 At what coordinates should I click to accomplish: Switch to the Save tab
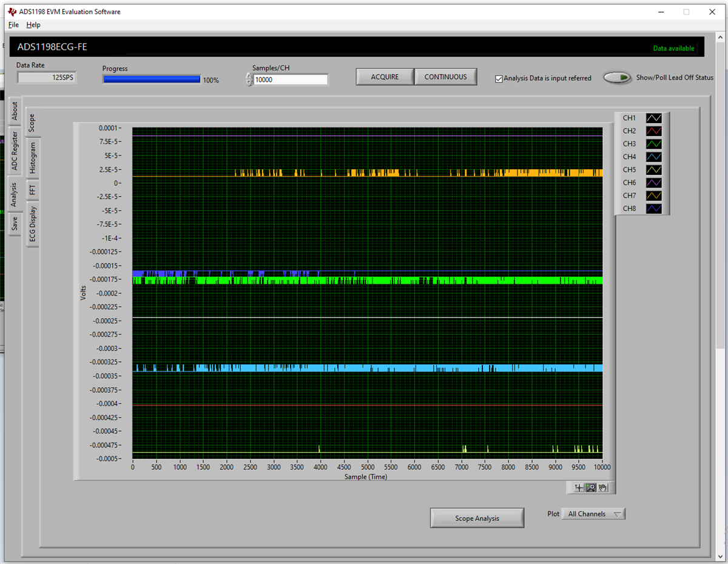[x=15, y=224]
